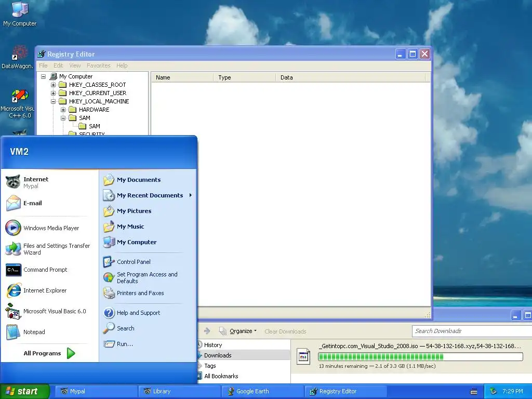Click Clear Downloads in Library window
Image resolution: width=532 pixels, height=399 pixels.
pyautogui.click(x=285, y=331)
